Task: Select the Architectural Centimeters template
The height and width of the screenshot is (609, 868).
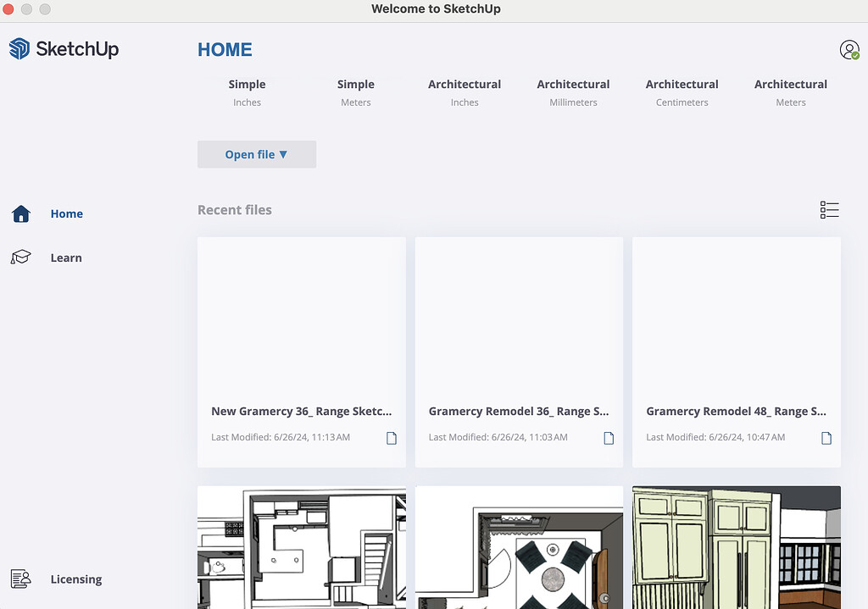Action: (682, 91)
